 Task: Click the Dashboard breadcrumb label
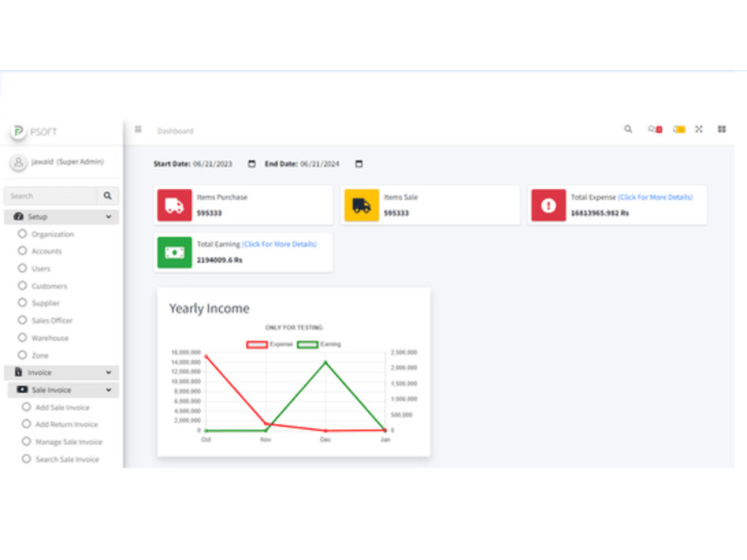coord(176,131)
